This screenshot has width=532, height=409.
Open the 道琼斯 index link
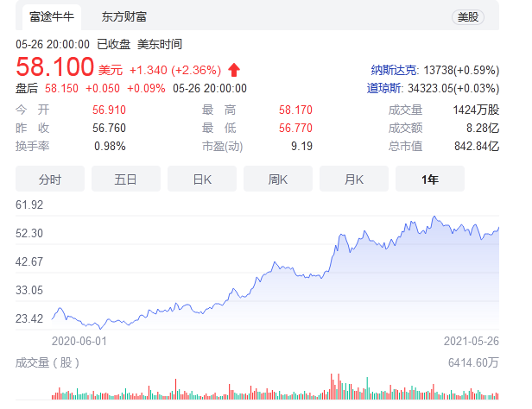pos(383,88)
